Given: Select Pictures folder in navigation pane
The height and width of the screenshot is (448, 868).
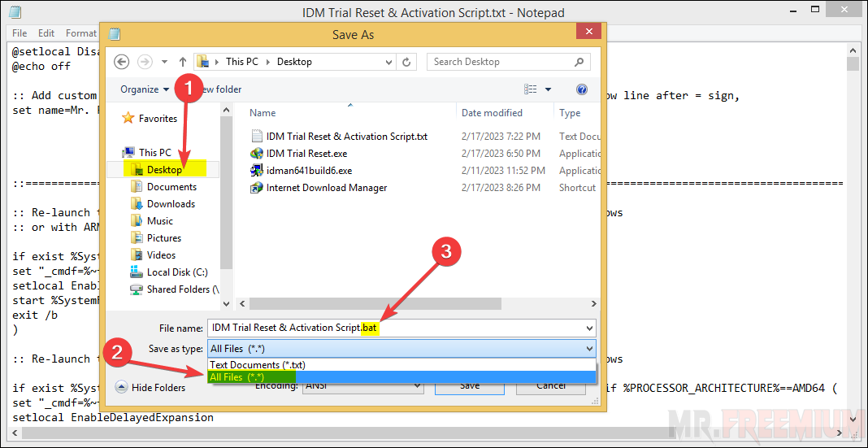Looking at the screenshot, I should [164, 238].
